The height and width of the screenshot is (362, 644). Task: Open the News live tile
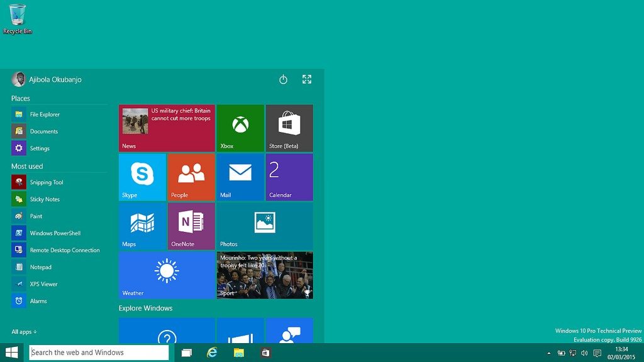[167, 128]
